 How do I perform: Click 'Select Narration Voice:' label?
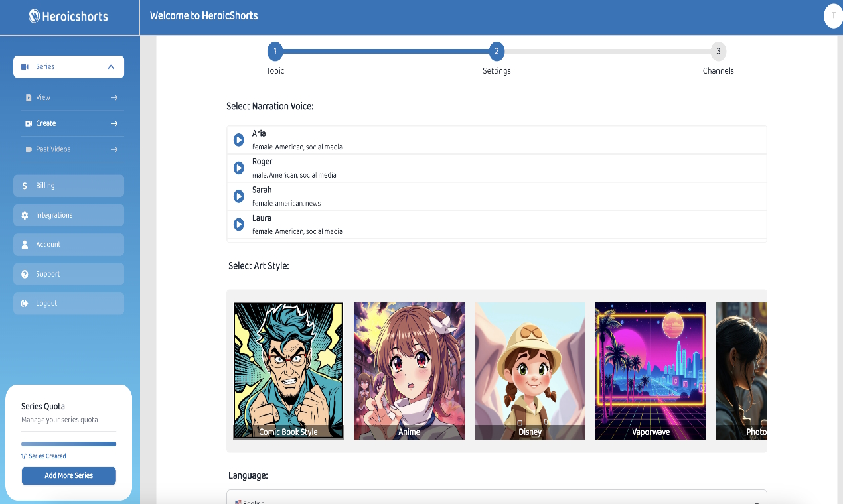tap(269, 106)
